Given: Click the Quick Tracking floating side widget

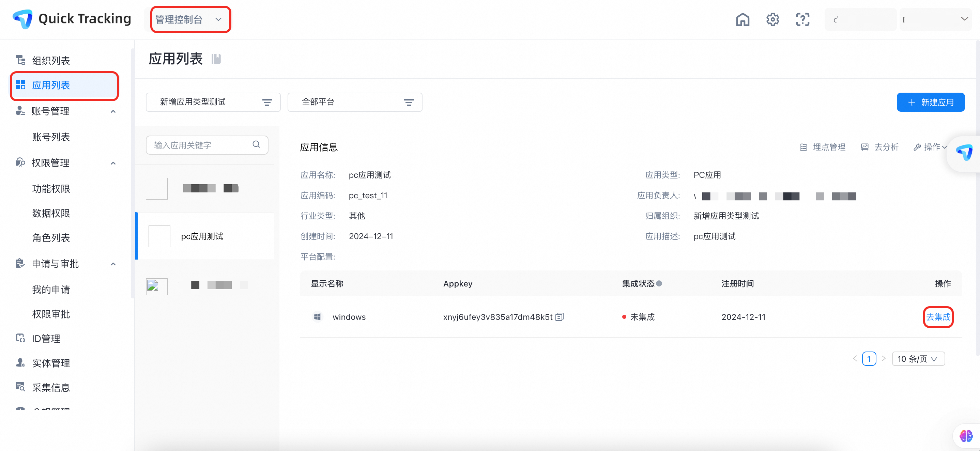Looking at the screenshot, I should pos(964,153).
